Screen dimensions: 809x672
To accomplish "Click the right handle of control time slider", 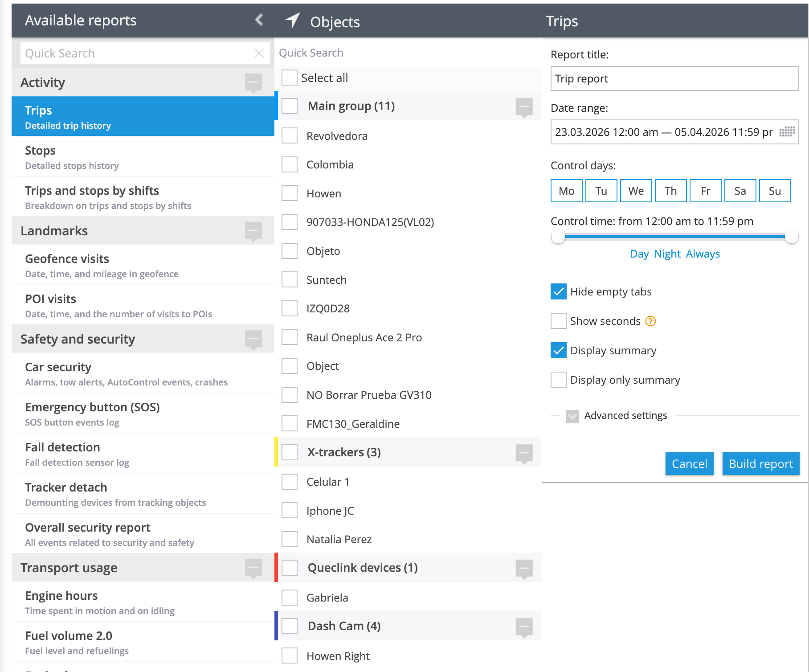I will (792, 237).
